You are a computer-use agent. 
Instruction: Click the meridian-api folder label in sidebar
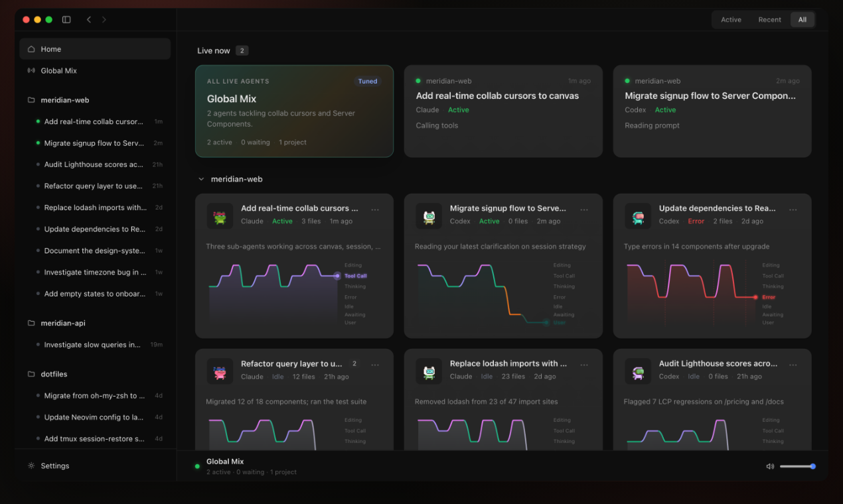(63, 323)
